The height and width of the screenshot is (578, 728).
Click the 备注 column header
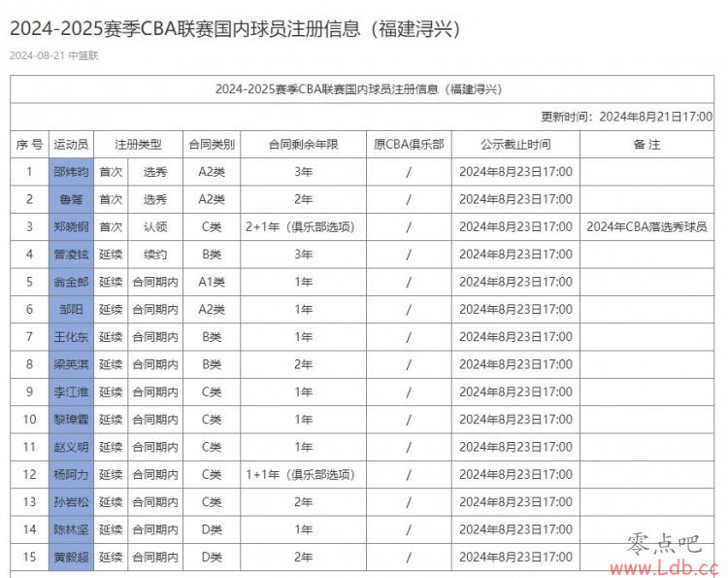[x=646, y=145]
